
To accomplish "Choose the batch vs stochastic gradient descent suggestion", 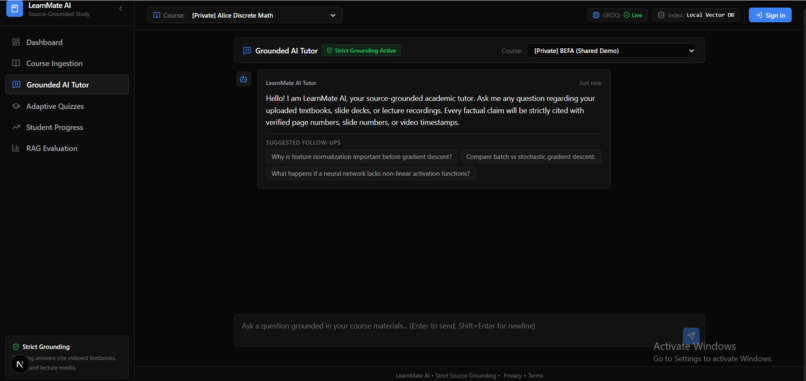I will tap(530, 157).
